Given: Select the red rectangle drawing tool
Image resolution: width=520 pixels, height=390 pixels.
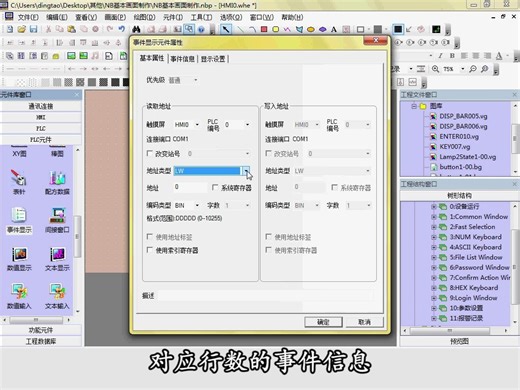Looking at the screenshot, I should 264,29.
